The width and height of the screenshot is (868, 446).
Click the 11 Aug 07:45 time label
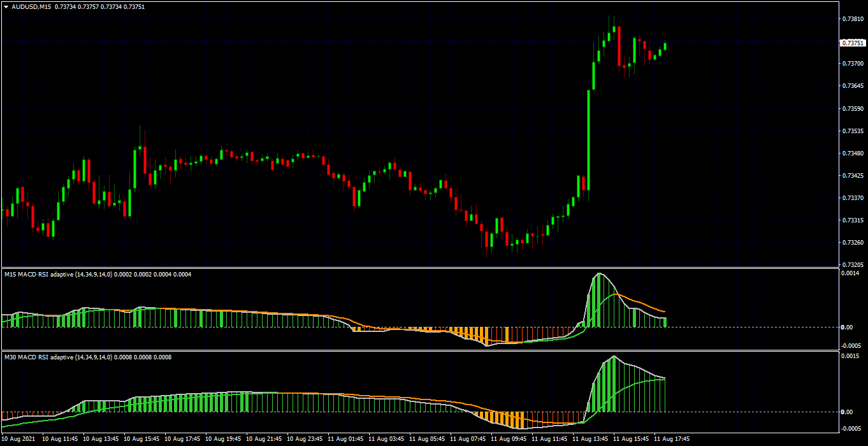(x=467, y=439)
